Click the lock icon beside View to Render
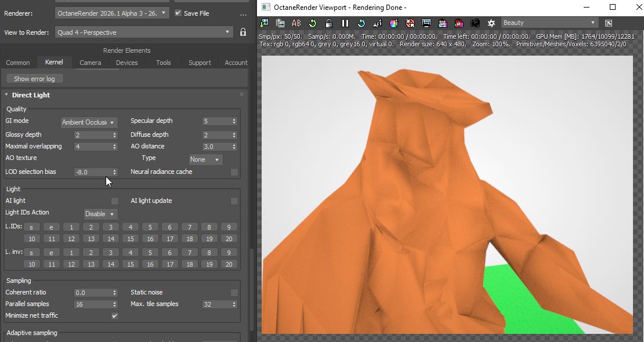This screenshot has width=644, height=342. click(x=243, y=32)
